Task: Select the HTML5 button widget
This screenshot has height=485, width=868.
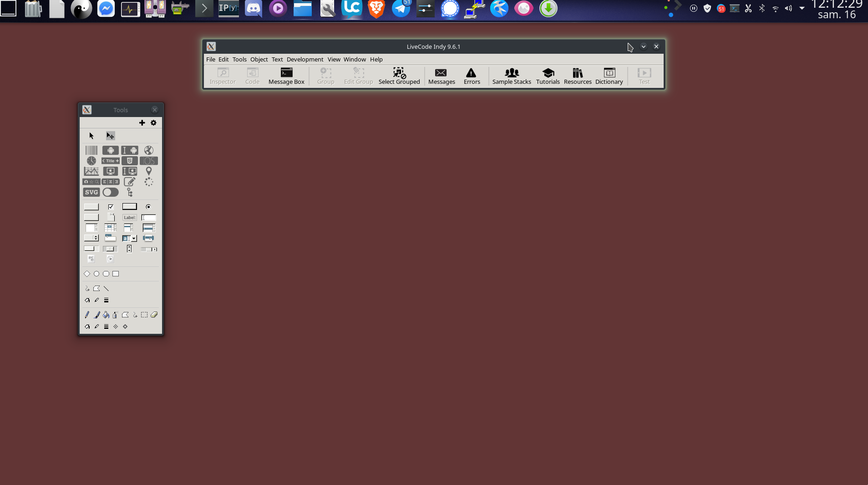Action: (130, 161)
